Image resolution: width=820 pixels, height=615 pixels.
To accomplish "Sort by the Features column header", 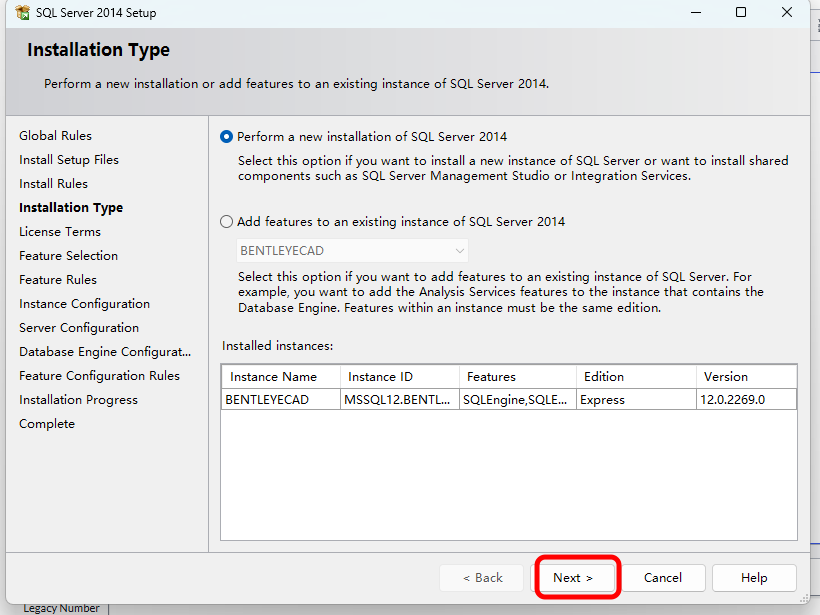I will point(491,377).
